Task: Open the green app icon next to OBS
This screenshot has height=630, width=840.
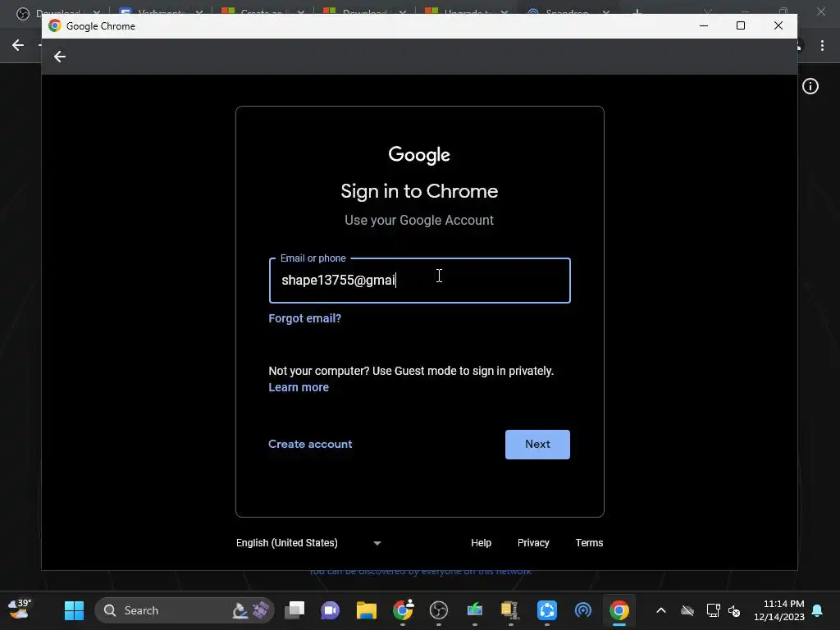Action: (475, 610)
